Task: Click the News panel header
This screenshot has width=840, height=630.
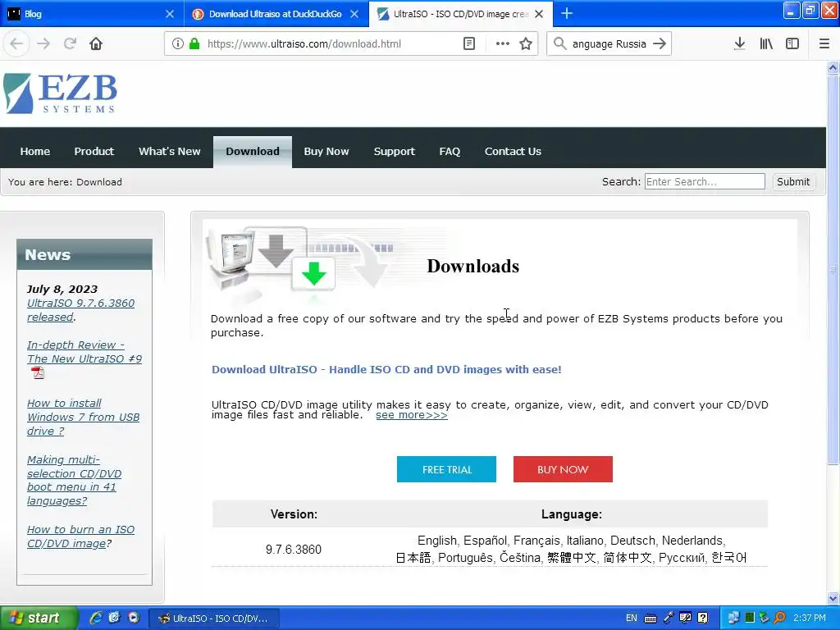Action: pyautogui.click(x=84, y=254)
